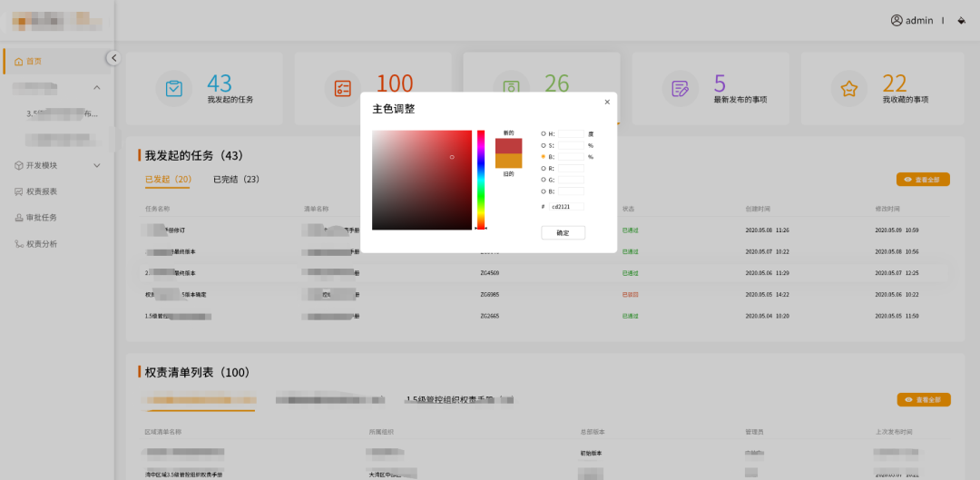Click the admin user avatar icon
980x480 pixels.
pyautogui.click(x=897, y=21)
